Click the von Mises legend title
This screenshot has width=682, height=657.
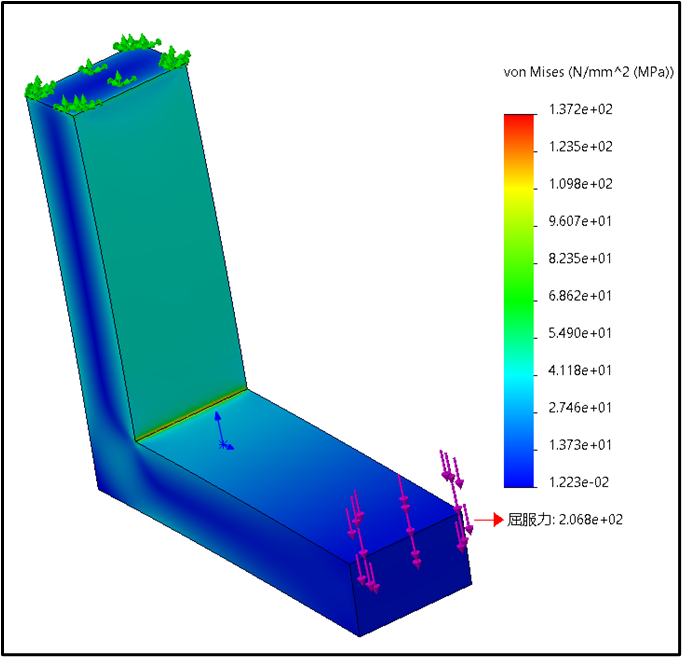[588, 73]
